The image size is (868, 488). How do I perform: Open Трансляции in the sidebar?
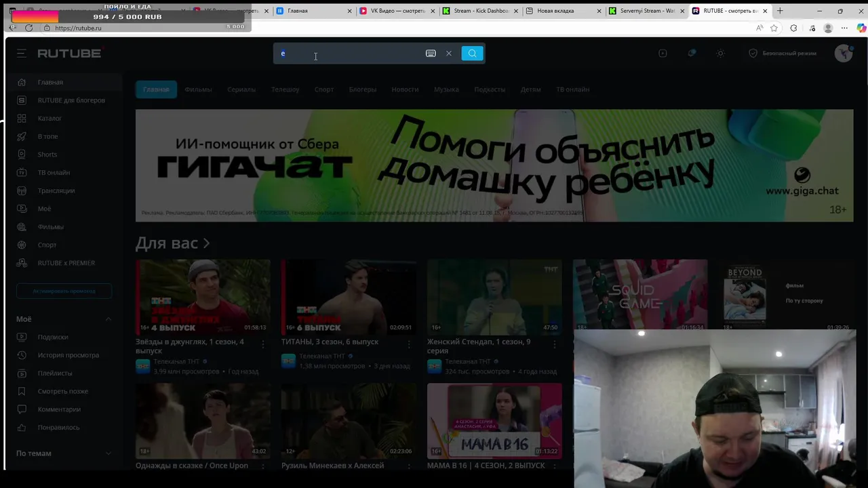[x=64, y=190]
